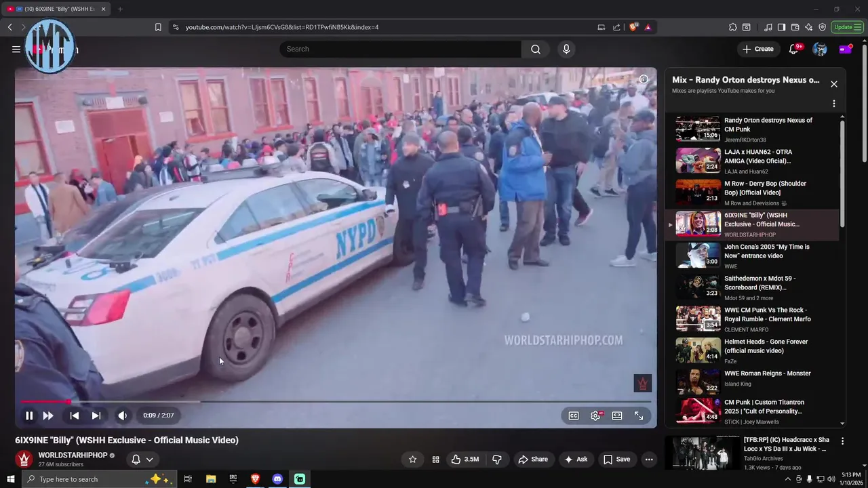Show the video info card icon
Viewport: 868px width, 488px height.
click(644, 79)
